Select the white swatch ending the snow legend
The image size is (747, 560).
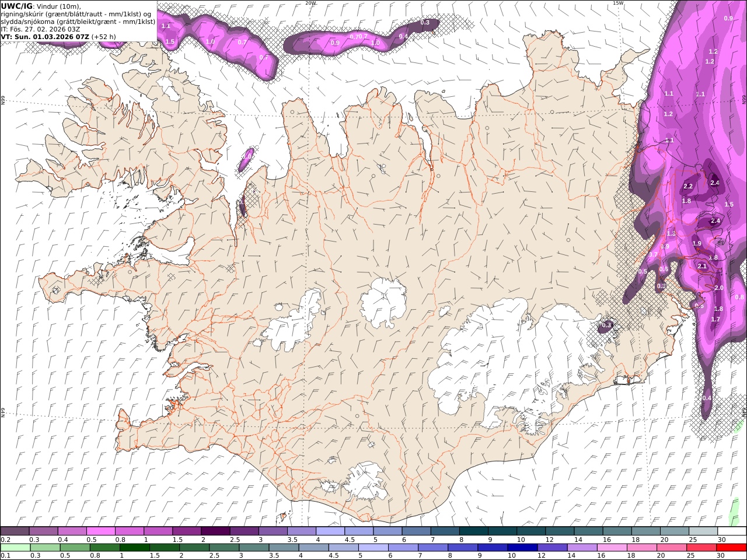pyautogui.click(x=731, y=531)
